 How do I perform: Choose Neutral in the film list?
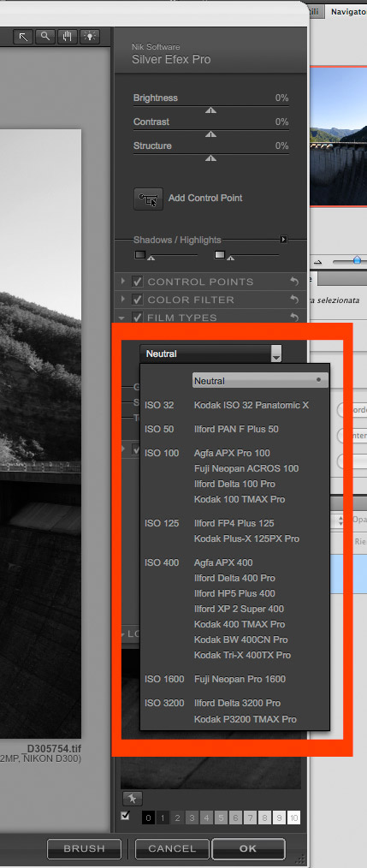260,381
